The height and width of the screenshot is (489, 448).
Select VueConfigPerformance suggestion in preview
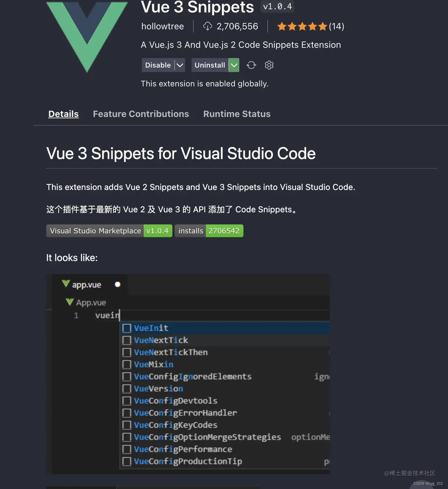pyautogui.click(x=225, y=449)
